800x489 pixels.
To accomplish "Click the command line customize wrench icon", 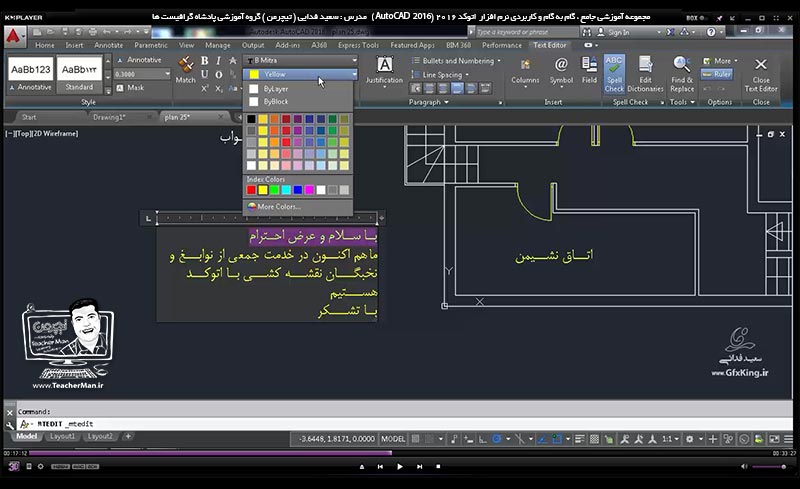I will pyautogui.click(x=10, y=424).
